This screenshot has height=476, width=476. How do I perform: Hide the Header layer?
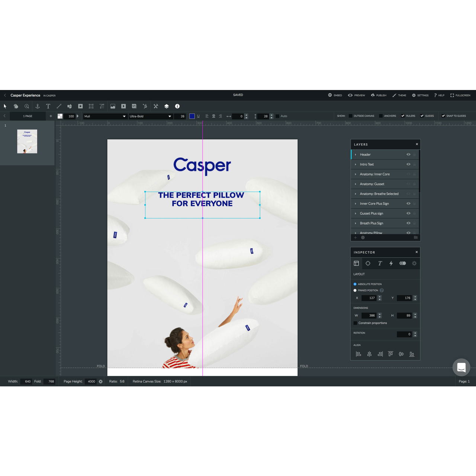coord(408,154)
